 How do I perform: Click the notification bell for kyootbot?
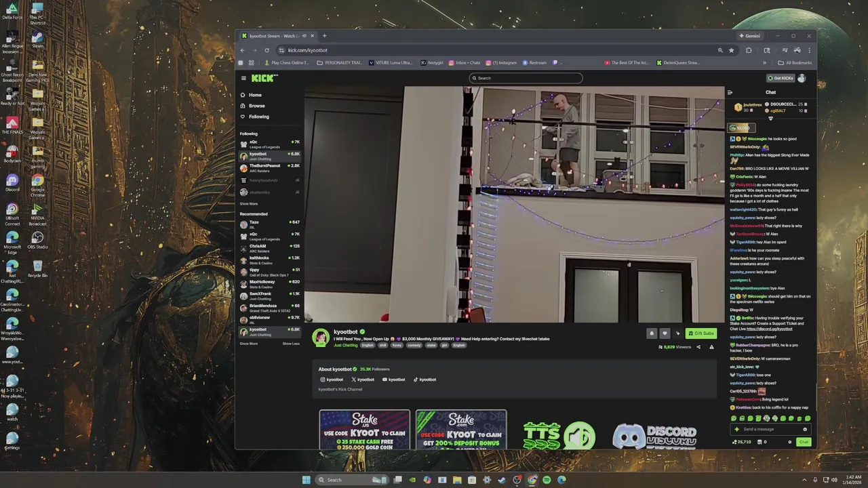652,333
